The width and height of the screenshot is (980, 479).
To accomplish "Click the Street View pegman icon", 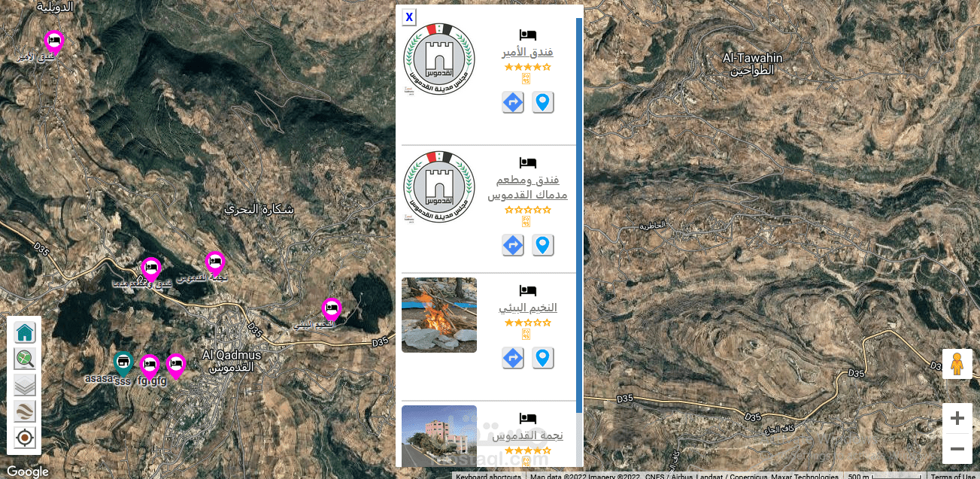I will [x=957, y=364].
